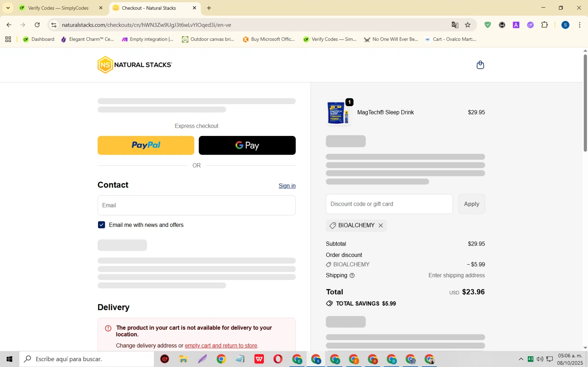Go back to the previous page
588x367 pixels.
coord(9,25)
